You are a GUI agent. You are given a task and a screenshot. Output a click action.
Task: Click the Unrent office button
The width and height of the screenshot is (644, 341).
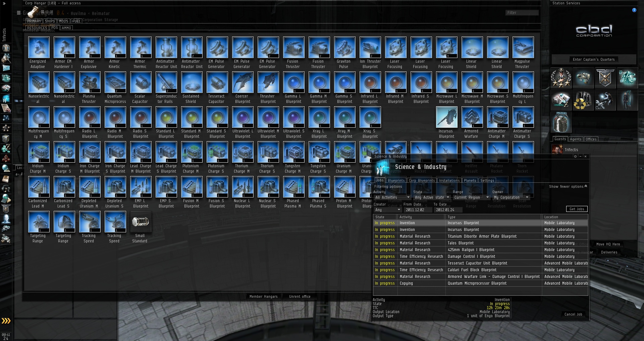[300, 296]
